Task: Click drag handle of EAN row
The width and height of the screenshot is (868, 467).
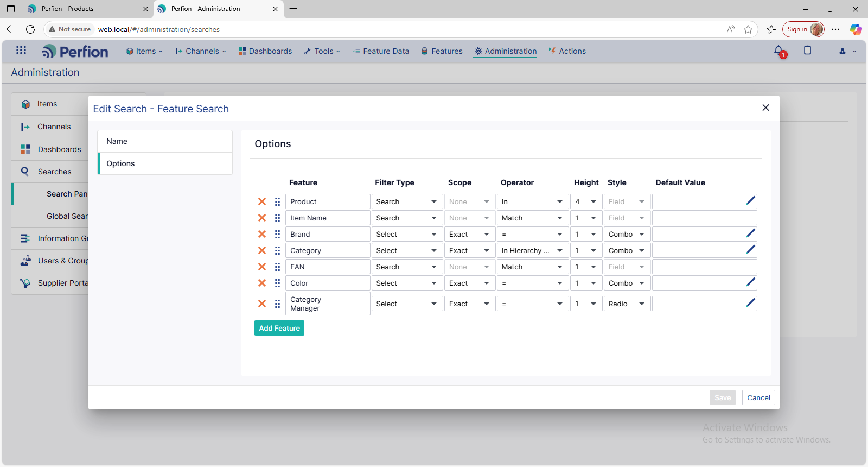Action: coord(277,267)
